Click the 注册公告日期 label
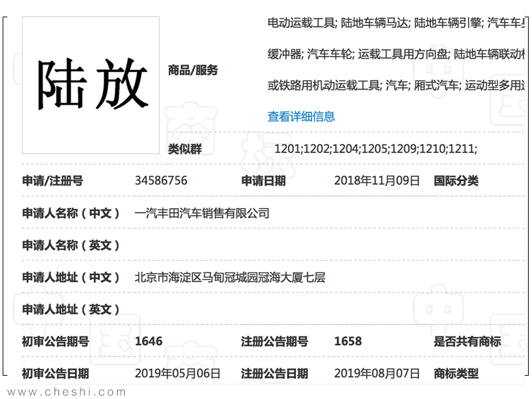Viewport: 532px width, 399px height. [x=275, y=373]
